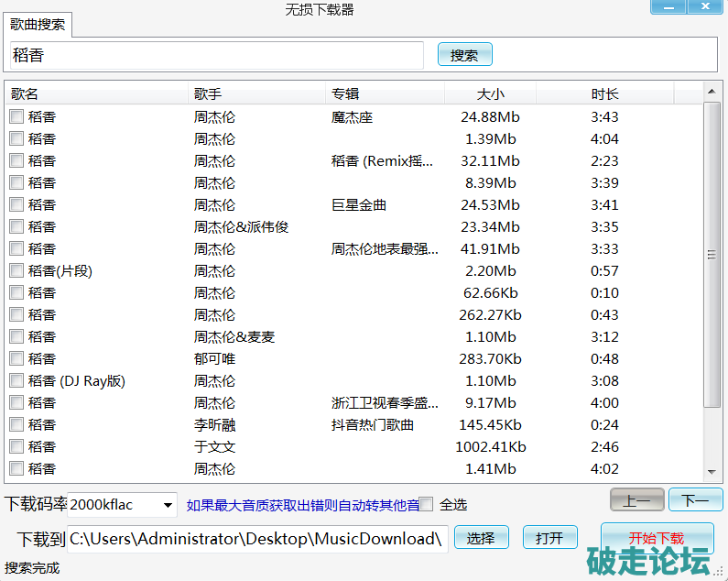Go to the next page with 下一
The width and height of the screenshot is (728, 581).
[695, 500]
